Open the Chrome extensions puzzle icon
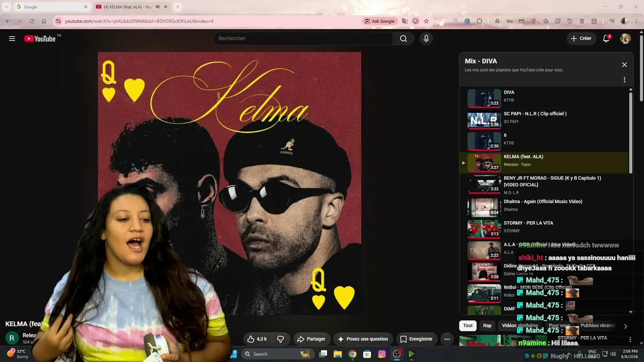 click(x=479, y=21)
